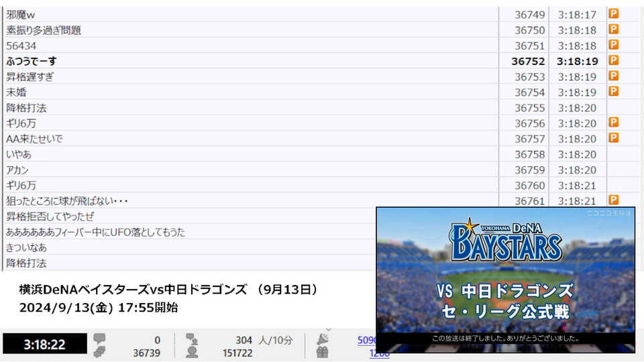Click the broadcast title '横浜DeNAベイスターズvs中日ドラゴンズ'
This screenshot has height=362, width=644.
pyautogui.click(x=133, y=290)
